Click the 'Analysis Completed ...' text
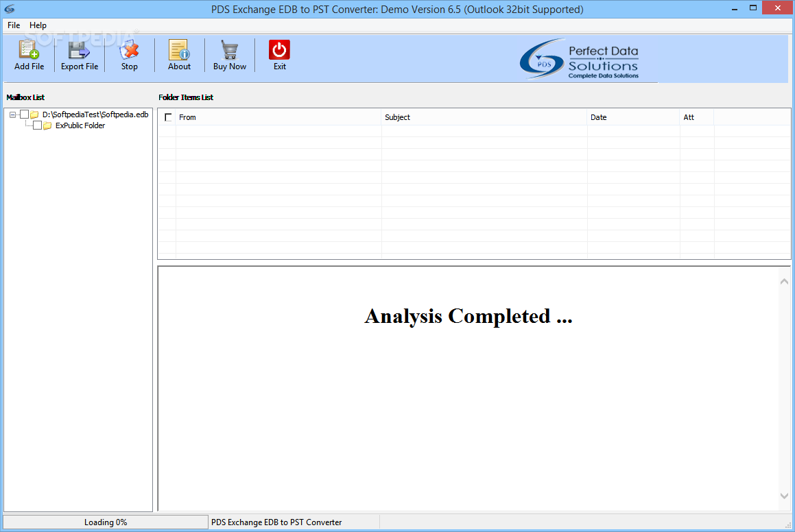The width and height of the screenshot is (795, 532). 468,316
